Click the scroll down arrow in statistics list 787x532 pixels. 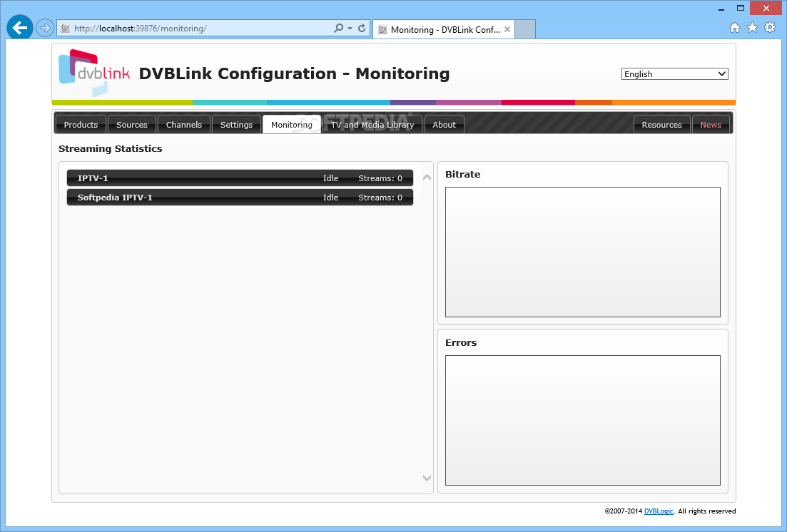click(x=427, y=479)
